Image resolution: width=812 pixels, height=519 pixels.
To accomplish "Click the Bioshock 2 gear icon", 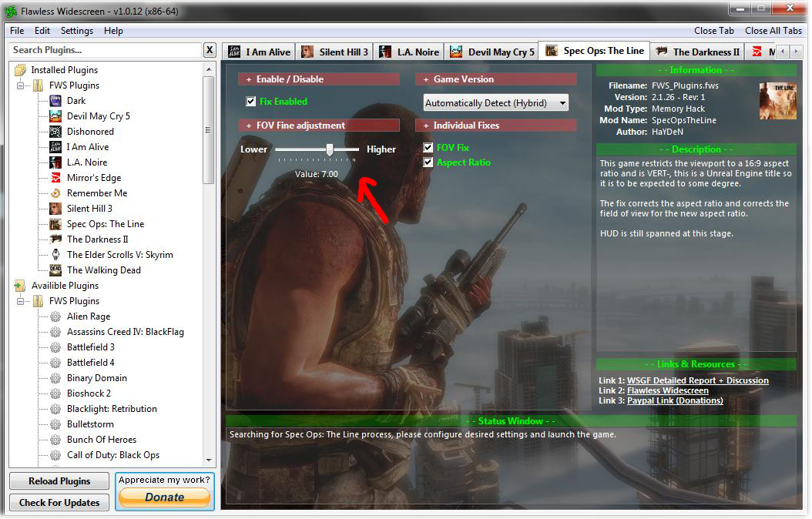I will point(55,393).
